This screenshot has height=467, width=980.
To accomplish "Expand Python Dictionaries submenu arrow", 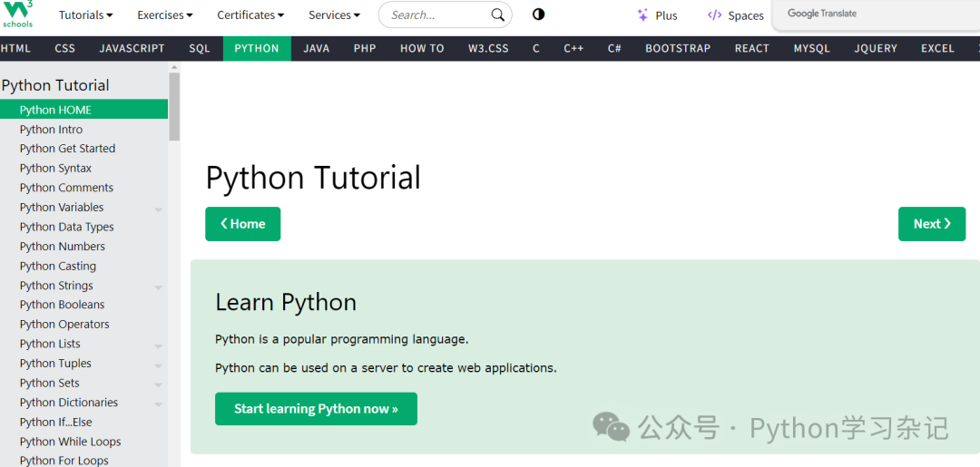I will (x=158, y=404).
